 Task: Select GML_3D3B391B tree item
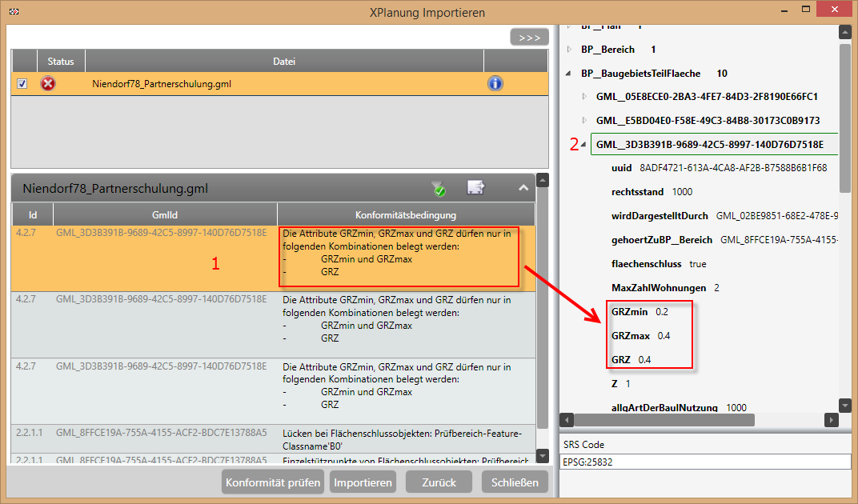pos(710,145)
